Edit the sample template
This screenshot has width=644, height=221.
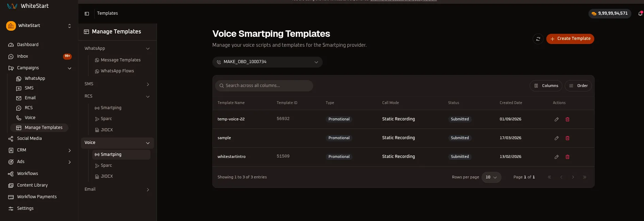(x=557, y=138)
